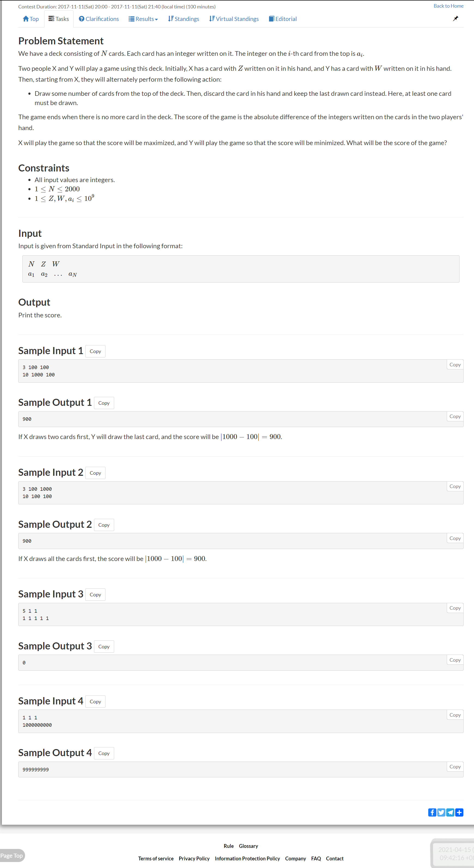Go to the Top home tab
Viewport: 474px width, 868px height.
point(31,19)
